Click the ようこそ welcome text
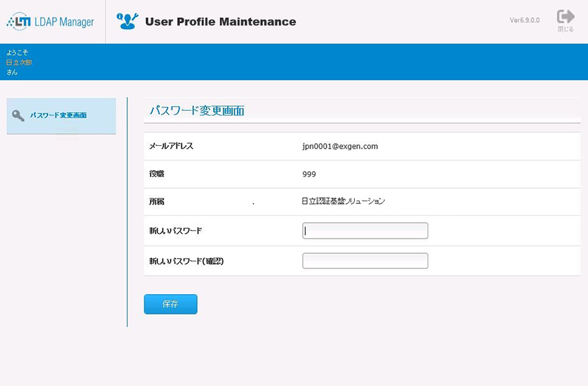588x386 pixels. pos(17,53)
